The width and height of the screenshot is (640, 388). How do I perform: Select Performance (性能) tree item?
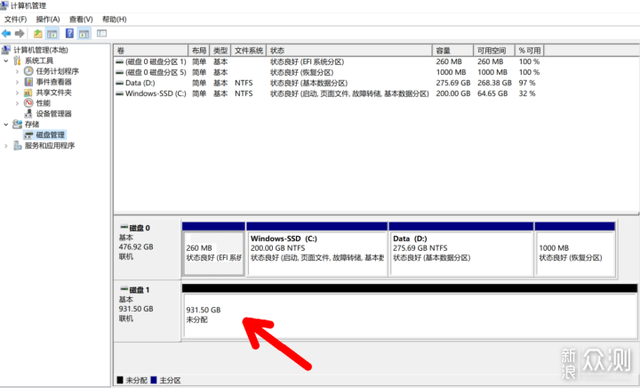[43, 103]
